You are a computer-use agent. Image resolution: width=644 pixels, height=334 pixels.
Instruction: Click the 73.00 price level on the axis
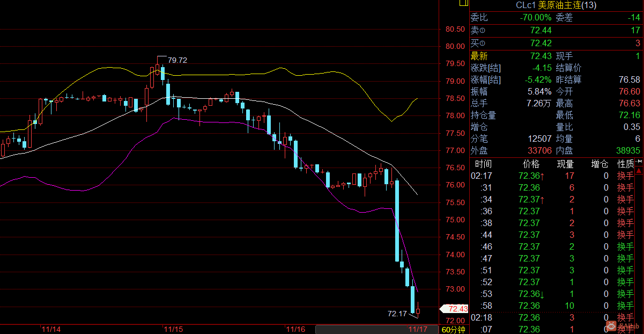[455, 289]
